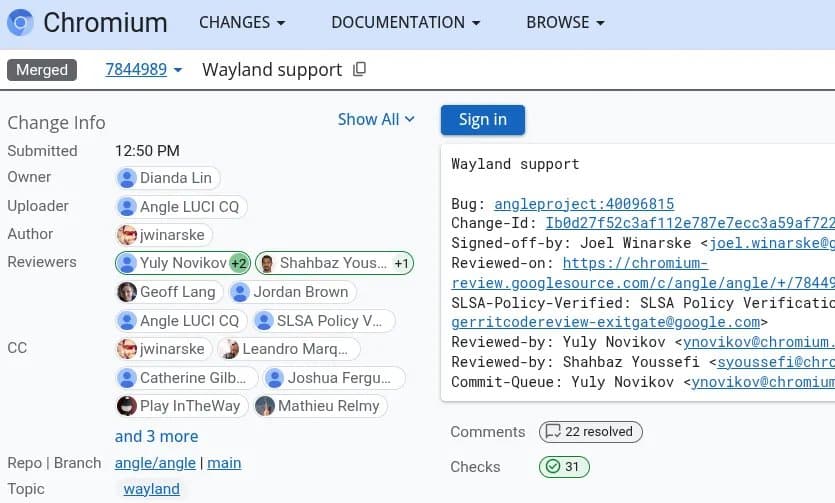Open the syoussefi email link
835x503 pixels.
(776, 362)
